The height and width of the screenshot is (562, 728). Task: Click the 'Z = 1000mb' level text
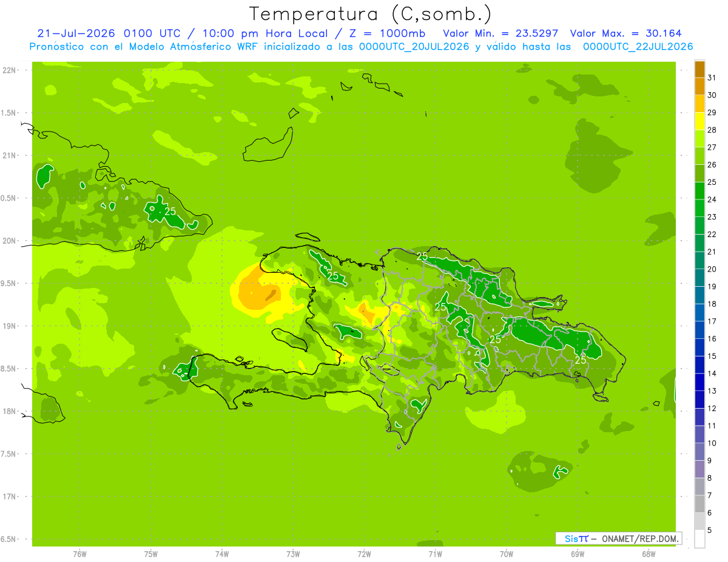(386, 33)
